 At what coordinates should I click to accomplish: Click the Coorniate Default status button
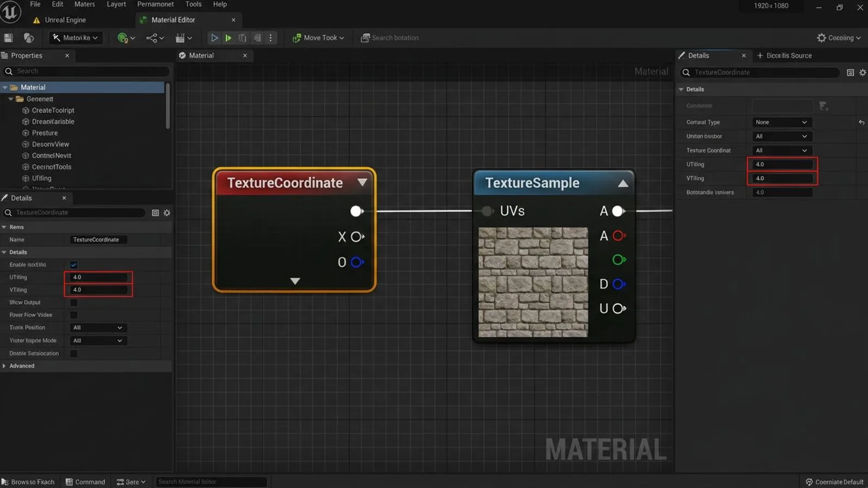pos(834,481)
